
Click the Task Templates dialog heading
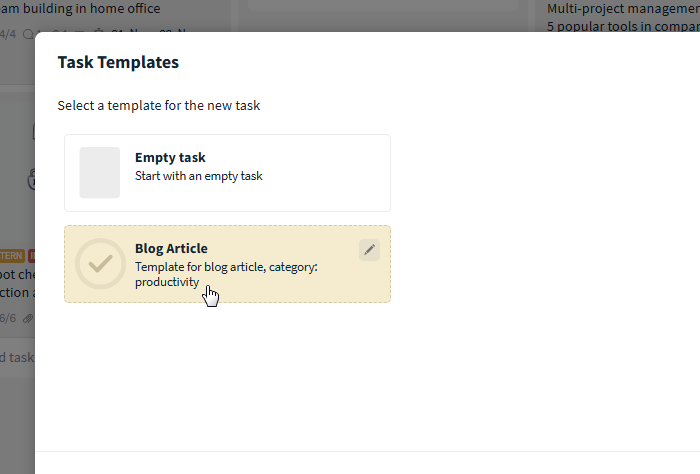tap(118, 62)
